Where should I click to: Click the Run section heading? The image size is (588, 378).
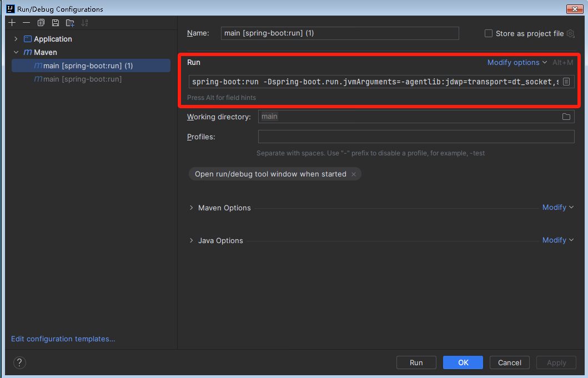193,62
